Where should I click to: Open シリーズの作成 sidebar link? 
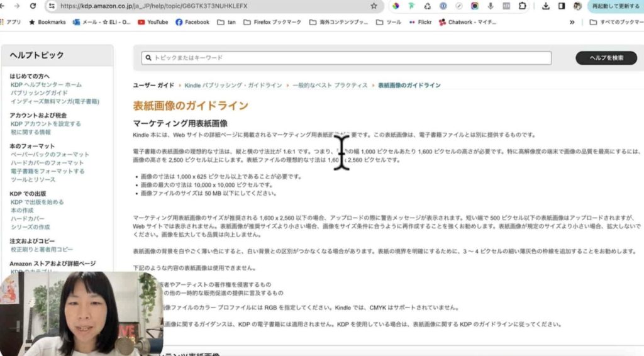pos(30,227)
